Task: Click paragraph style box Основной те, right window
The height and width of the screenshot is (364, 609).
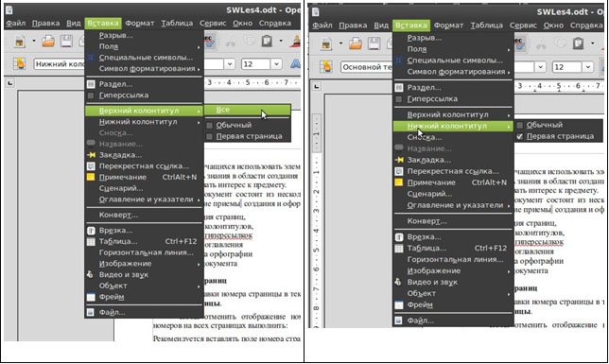Action: click(367, 67)
